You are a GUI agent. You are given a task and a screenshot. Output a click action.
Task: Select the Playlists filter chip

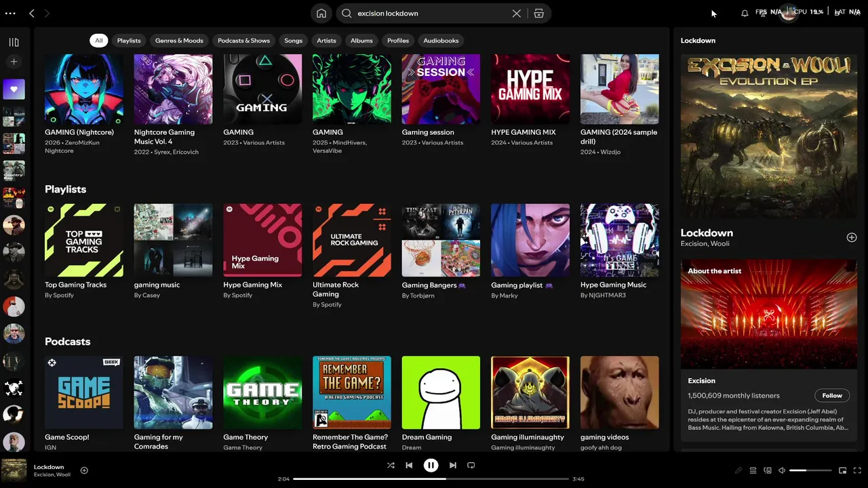(129, 40)
